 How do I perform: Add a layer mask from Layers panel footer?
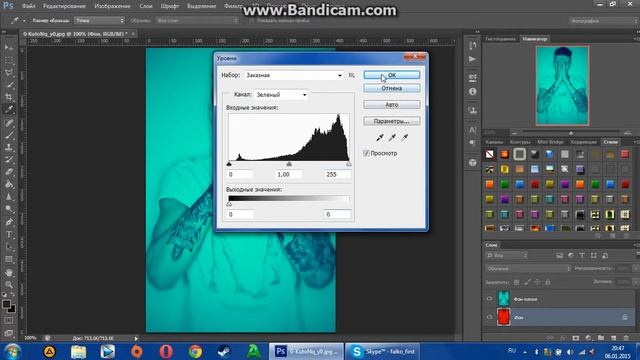click(x=576, y=338)
